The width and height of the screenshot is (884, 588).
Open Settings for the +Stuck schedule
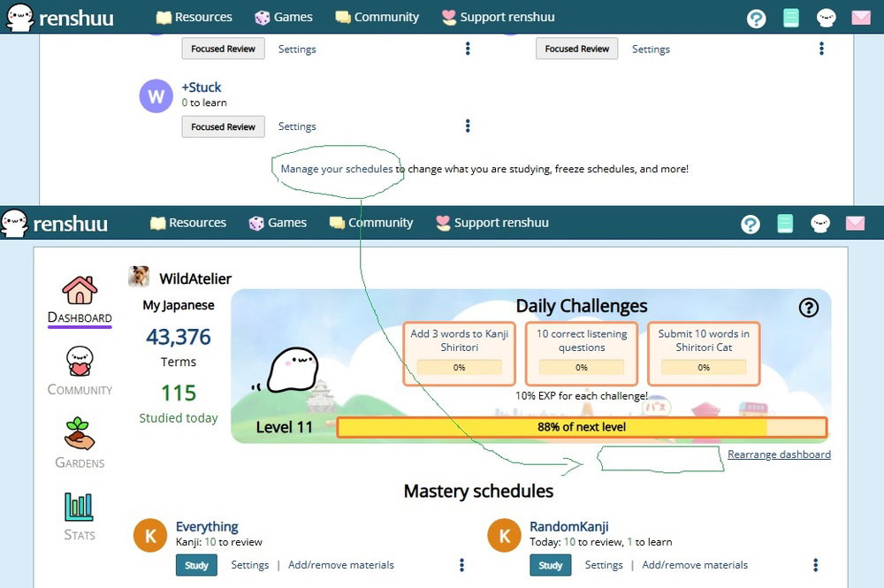(x=297, y=126)
